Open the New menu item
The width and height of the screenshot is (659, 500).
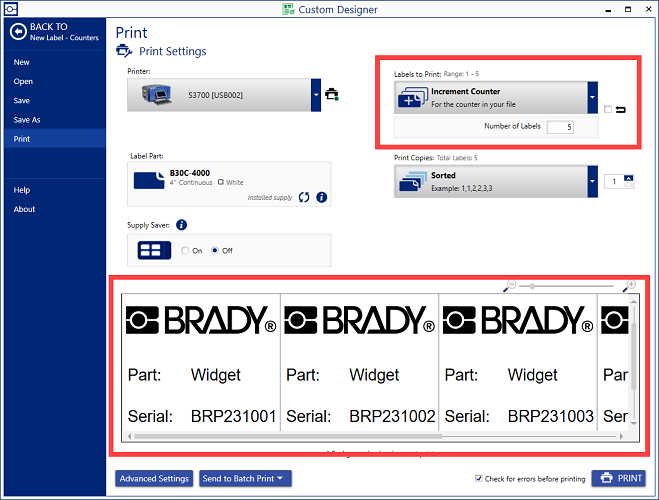21,62
